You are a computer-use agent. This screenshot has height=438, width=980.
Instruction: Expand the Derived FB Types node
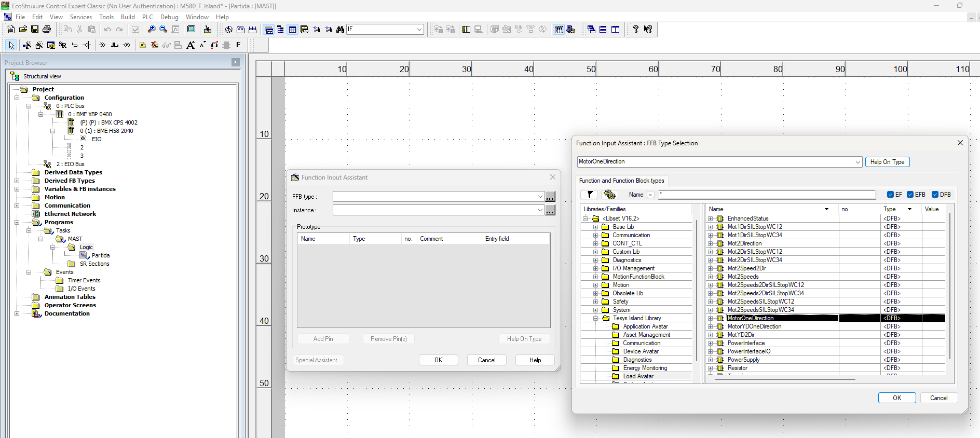(x=17, y=181)
